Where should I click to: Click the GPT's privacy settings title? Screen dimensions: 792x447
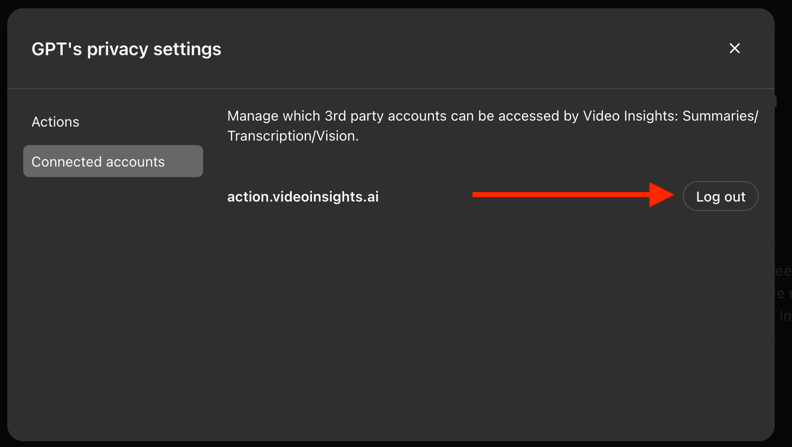pos(126,49)
